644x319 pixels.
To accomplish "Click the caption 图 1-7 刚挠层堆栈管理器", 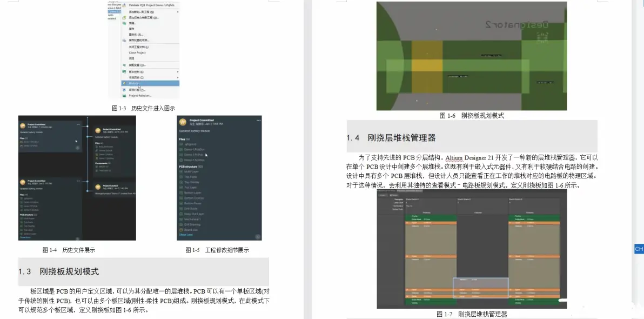I will point(472,315).
